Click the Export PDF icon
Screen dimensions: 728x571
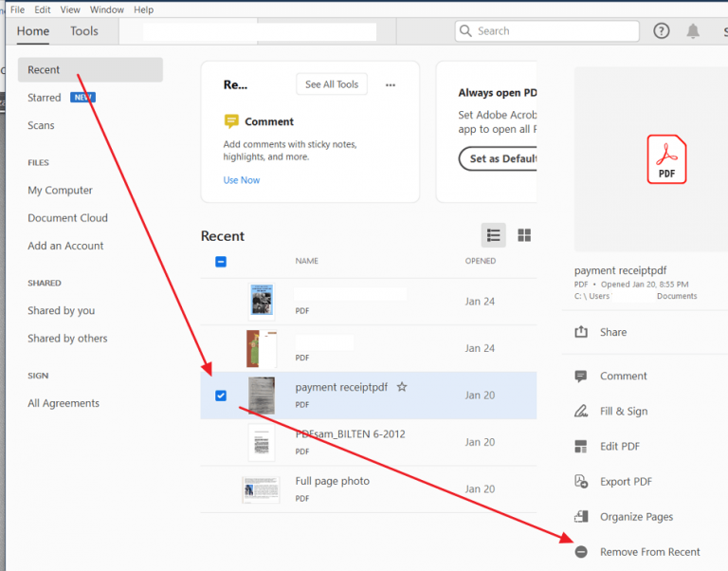point(581,481)
